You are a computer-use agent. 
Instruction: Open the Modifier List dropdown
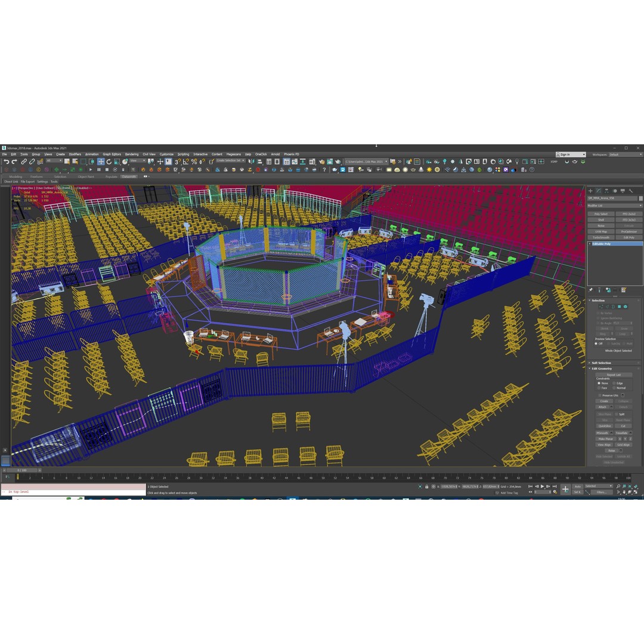click(x=615, y=206)
